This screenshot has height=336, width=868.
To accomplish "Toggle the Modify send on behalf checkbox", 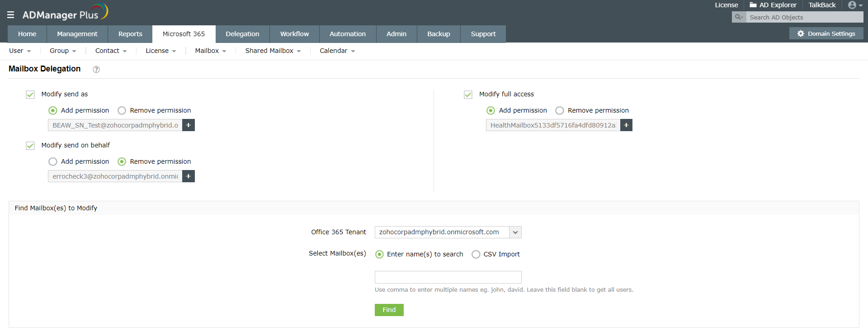I will tap(30, 146).
